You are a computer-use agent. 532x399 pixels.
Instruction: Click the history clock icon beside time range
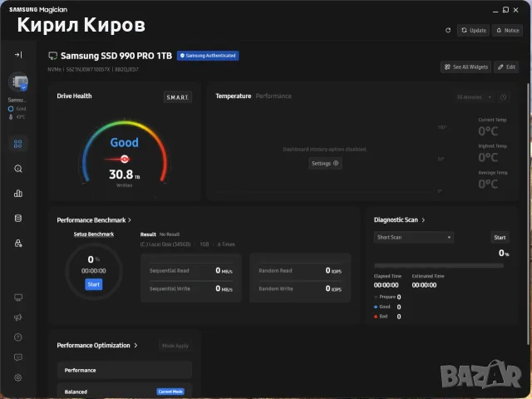[x=503, y=97]
